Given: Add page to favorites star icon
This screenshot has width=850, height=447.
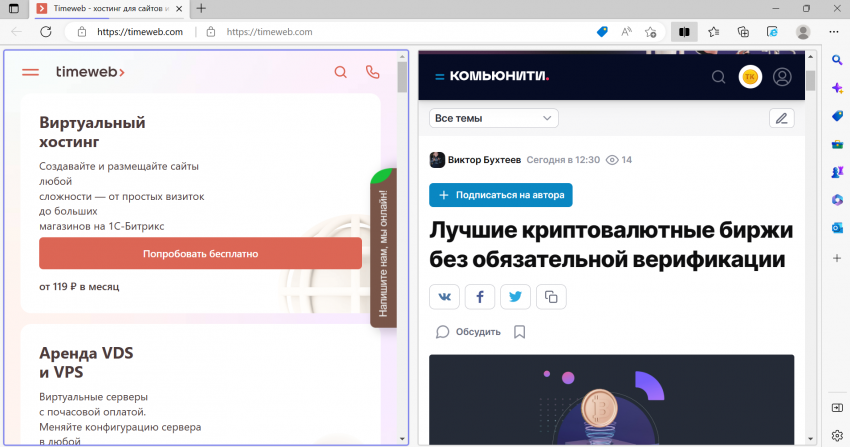Looking at the screenshot, I should (x=650, y=32).
